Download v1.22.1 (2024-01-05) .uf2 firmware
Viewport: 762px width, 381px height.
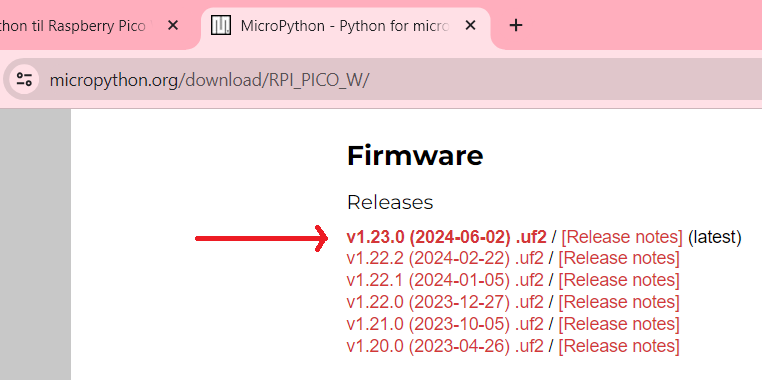point(445,280)
